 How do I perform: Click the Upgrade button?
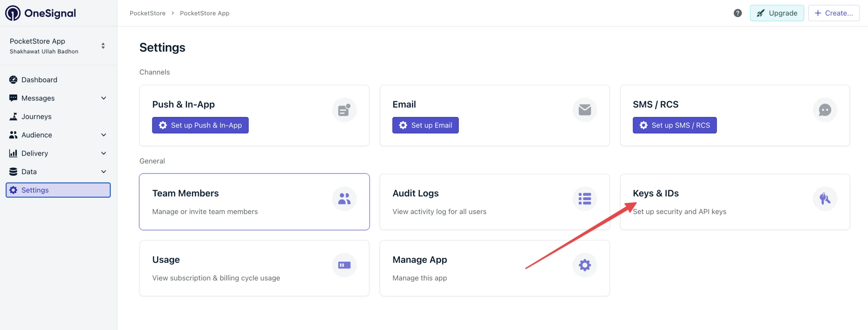click(777, 13)
